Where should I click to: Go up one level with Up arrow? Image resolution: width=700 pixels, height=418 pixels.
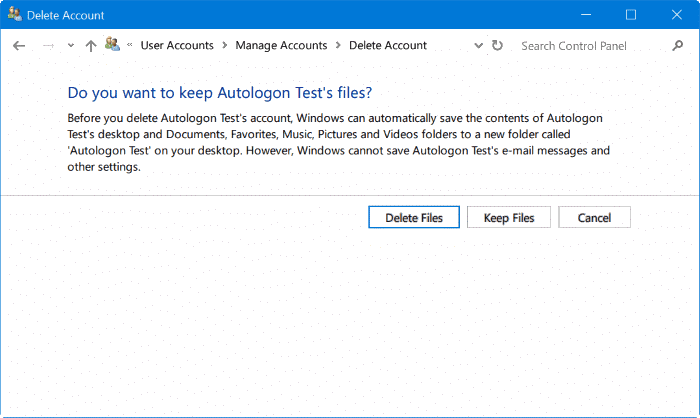pyautogui.click(x=91, y=46)
